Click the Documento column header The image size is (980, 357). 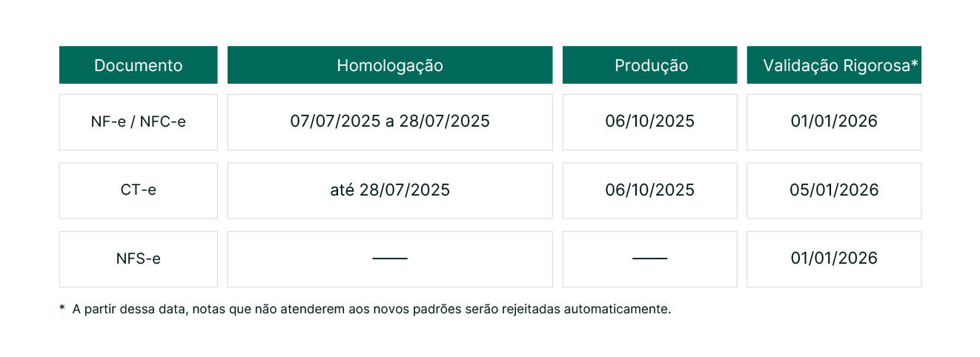click(138, 65)
